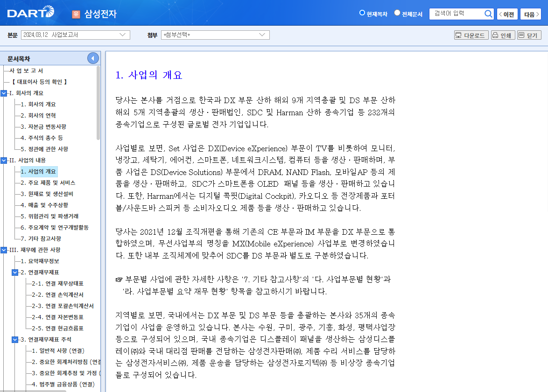Open 1. 일반적 사항 (연결)
Viewport: 548px width, 392px height.
58,351
